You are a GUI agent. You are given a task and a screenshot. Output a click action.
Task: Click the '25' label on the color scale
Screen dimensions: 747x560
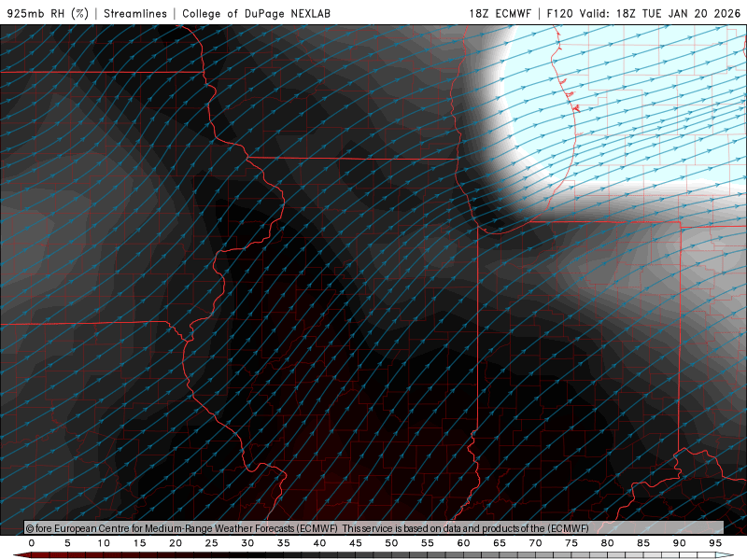coord(212,543)
